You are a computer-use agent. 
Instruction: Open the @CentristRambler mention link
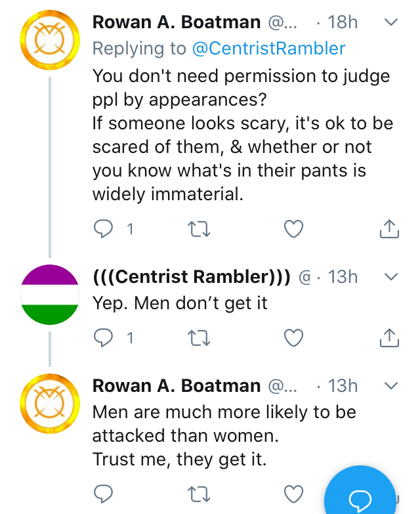coord(268,48)
